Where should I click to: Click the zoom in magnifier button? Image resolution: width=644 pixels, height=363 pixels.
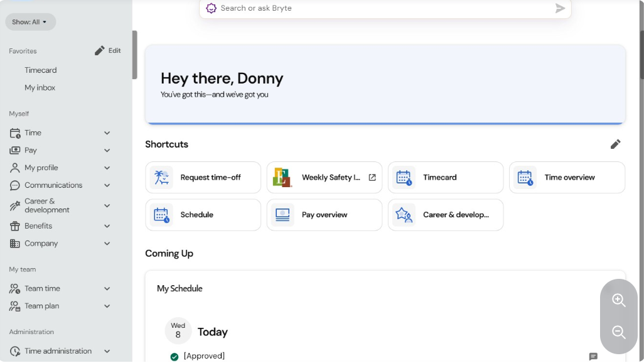click(x=618, y=300)
